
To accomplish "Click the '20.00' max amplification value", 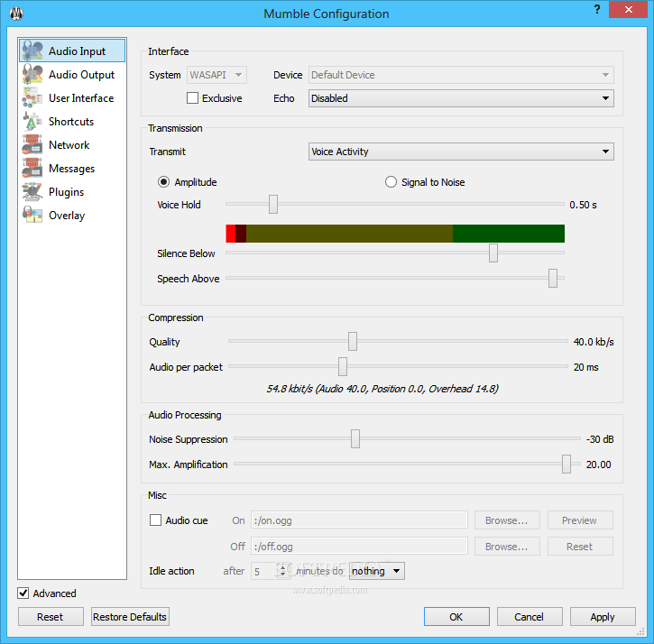I will (x=599, y=465).
